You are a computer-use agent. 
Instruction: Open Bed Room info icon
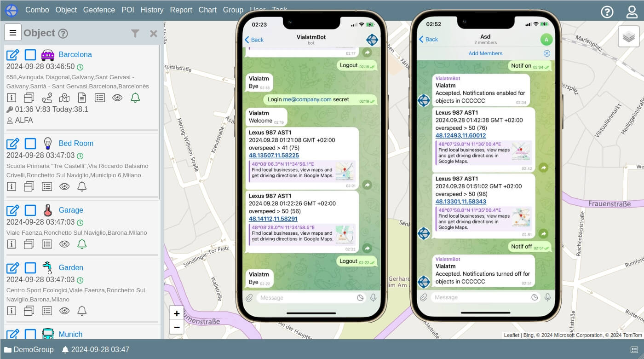[11, 186]
